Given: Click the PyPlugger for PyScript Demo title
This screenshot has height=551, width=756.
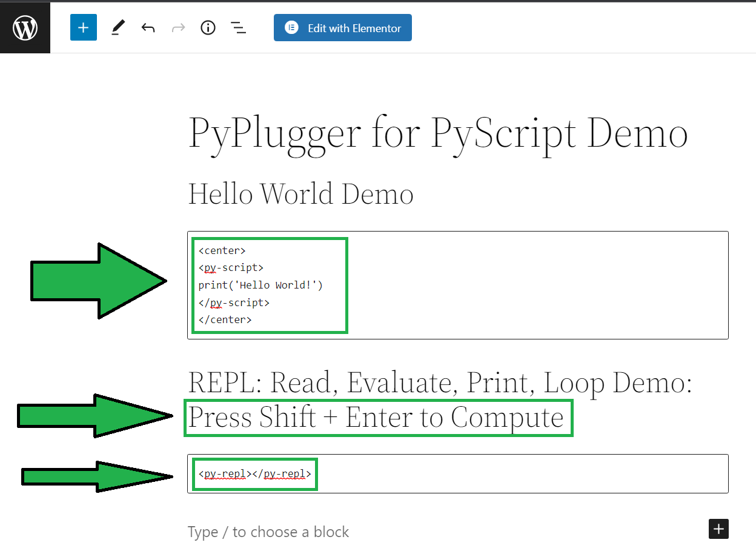Looking at the screenshot, I should (438, 132).
